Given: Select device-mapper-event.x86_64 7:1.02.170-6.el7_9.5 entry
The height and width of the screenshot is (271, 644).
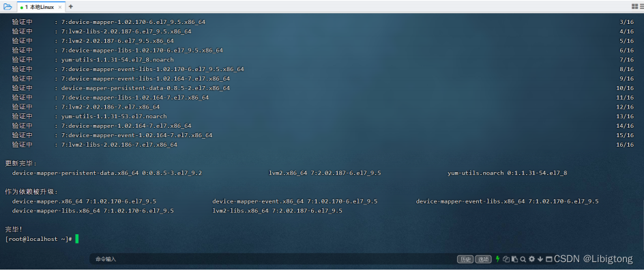Looking at the screenshot, I should coord(295,201).
